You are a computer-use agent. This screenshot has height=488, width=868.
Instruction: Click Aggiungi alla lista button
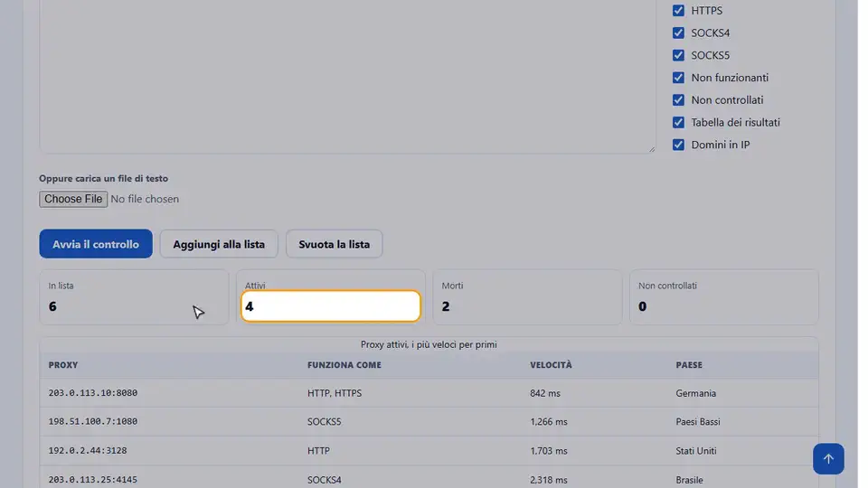(219, 244)
